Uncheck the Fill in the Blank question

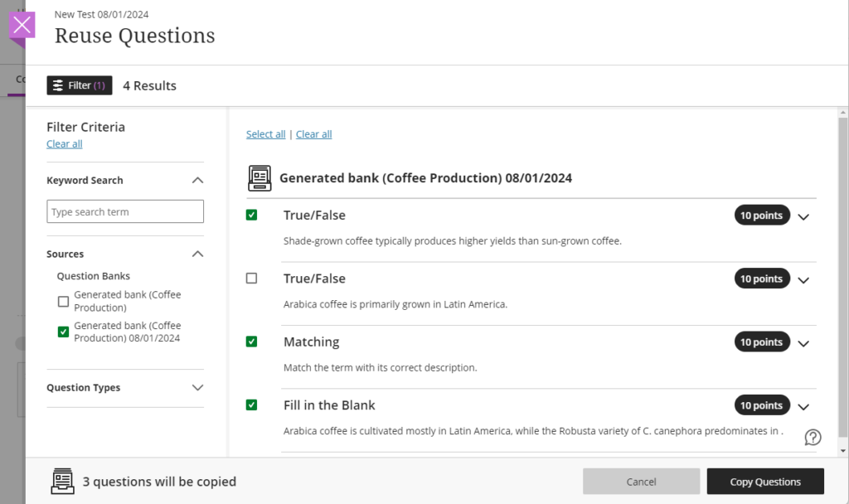pos(251,405)
